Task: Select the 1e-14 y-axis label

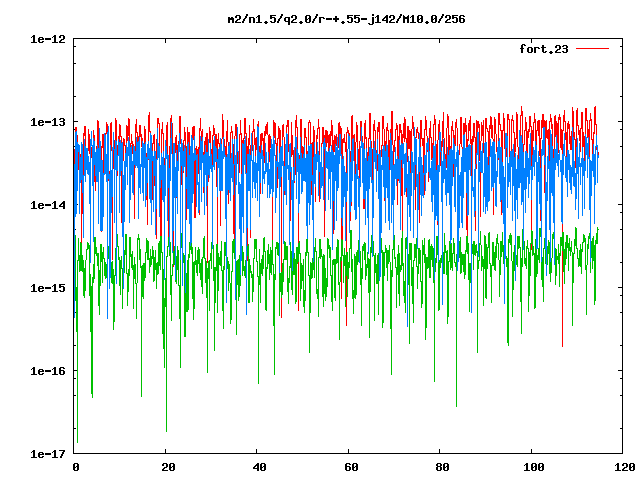Action: pyautogui.click(x=48, y=205)
